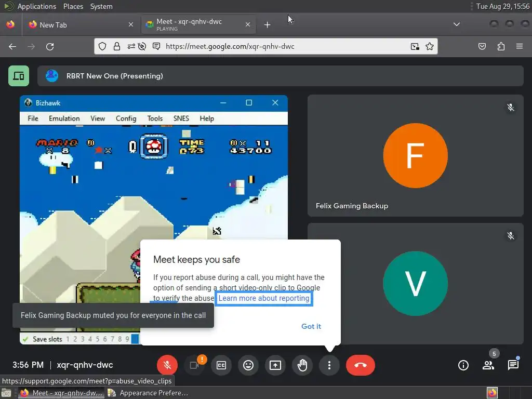Image resolution: width=532 pixels, height=399 pixels.
Task: Click the presentation screen icon beside RBRT
Action: click(x=19, y=76)
